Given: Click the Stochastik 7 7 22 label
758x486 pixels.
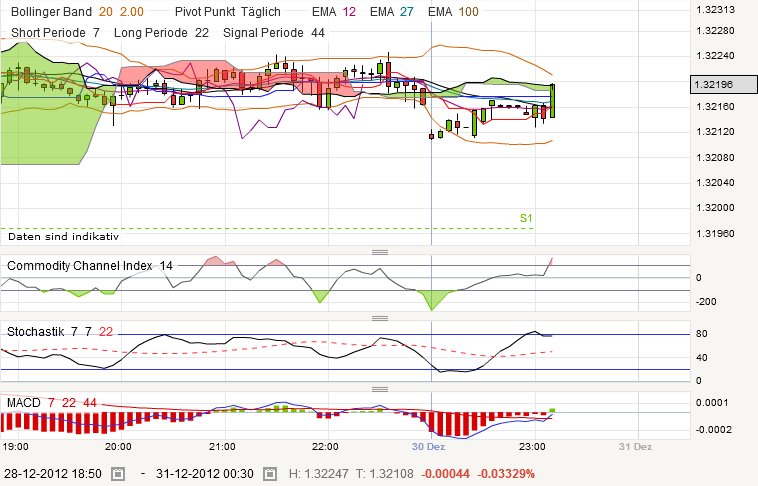Looking at the screenshot, I should (60, 331).
